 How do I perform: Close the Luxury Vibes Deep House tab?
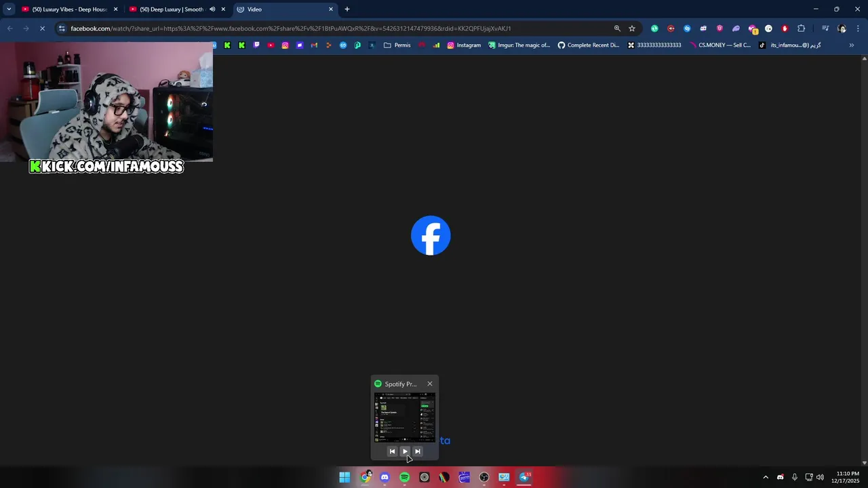pos(115,9)
